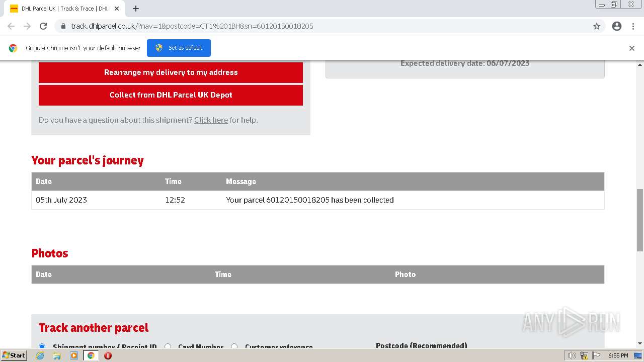Click the Postcode (Recommended) label
This screenshot has height=362, width=644.
tap(422, 346)
